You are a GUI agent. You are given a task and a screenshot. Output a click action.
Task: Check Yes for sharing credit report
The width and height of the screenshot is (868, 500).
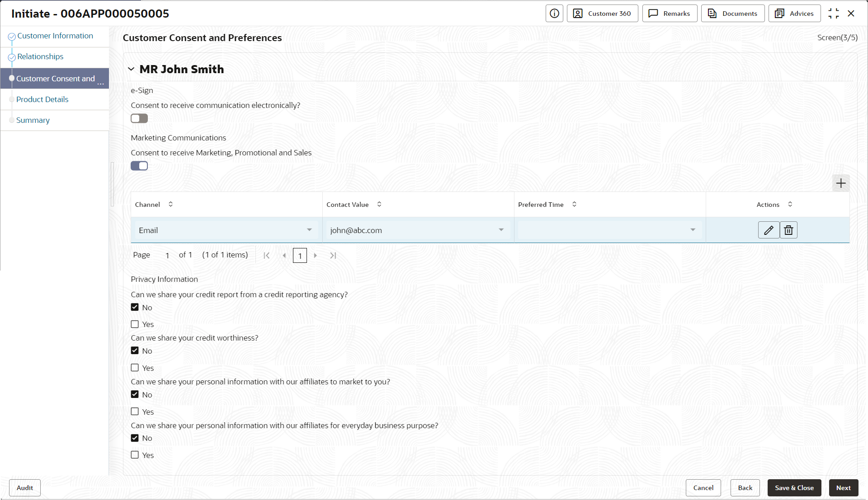click(135, 324)
